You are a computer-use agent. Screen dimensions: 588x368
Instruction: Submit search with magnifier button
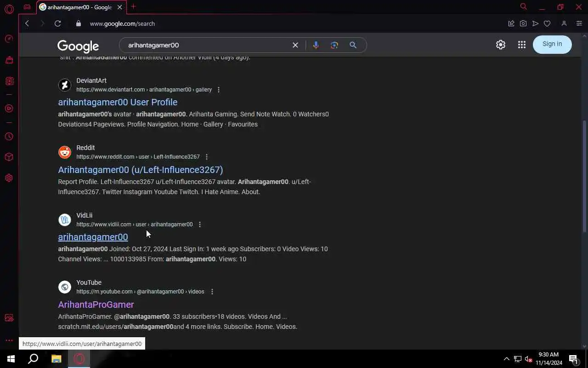coord(353,45)
